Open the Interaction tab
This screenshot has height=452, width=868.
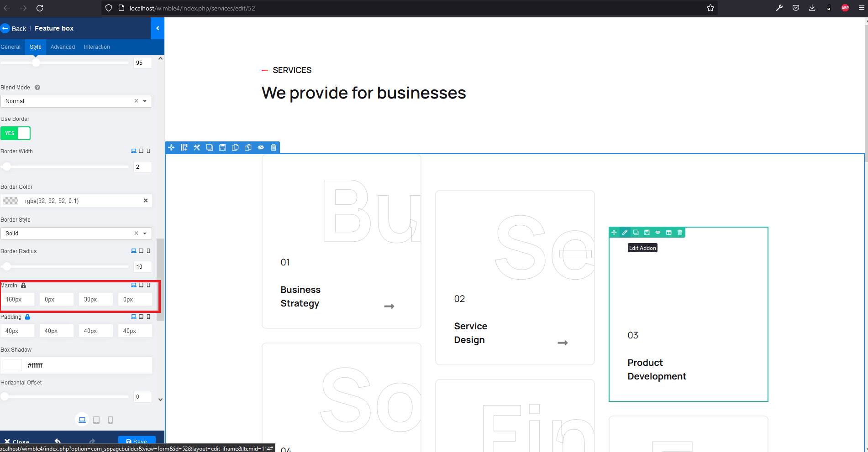[96, 47]
